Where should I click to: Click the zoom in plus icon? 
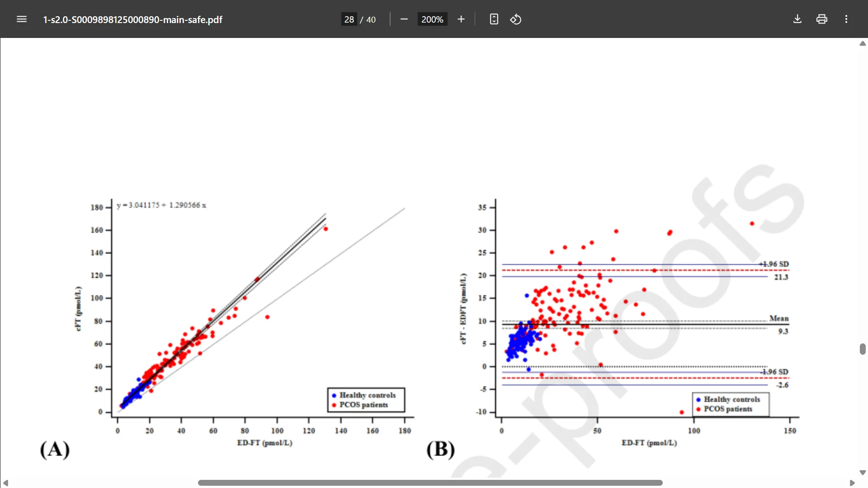(461, 19)
